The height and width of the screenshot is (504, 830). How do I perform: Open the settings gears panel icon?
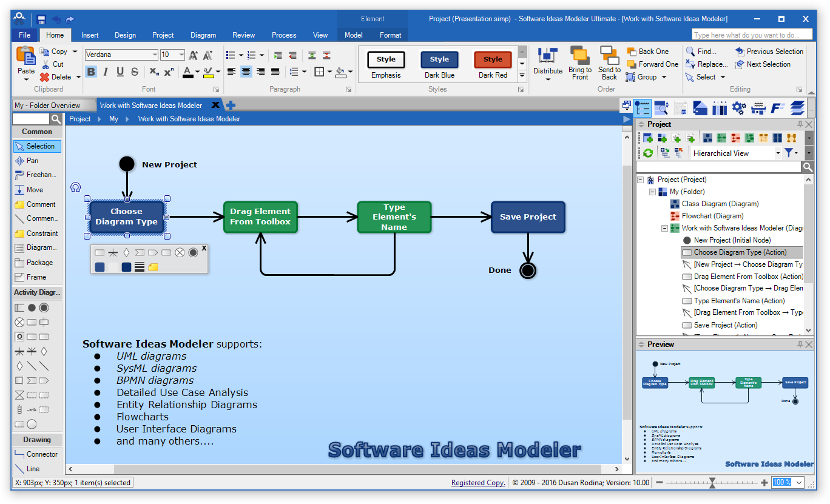click(738, 108)
